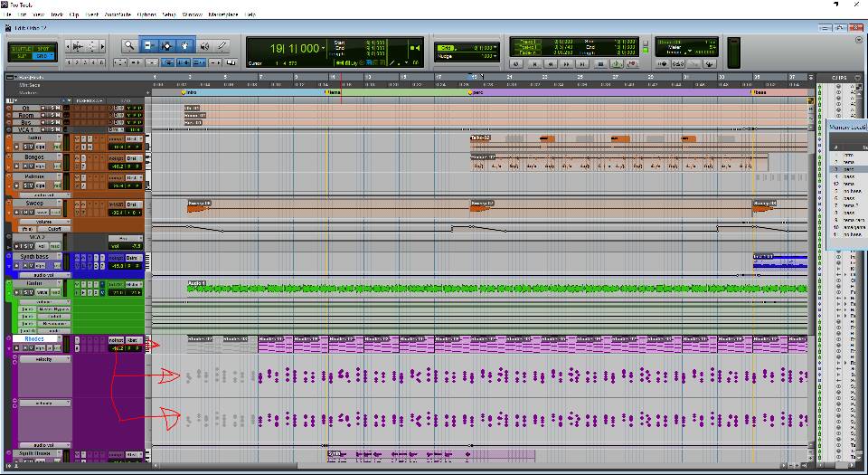Select the Pencil tool
Viewport: 868px width, 475px height.
coord(222,46)
